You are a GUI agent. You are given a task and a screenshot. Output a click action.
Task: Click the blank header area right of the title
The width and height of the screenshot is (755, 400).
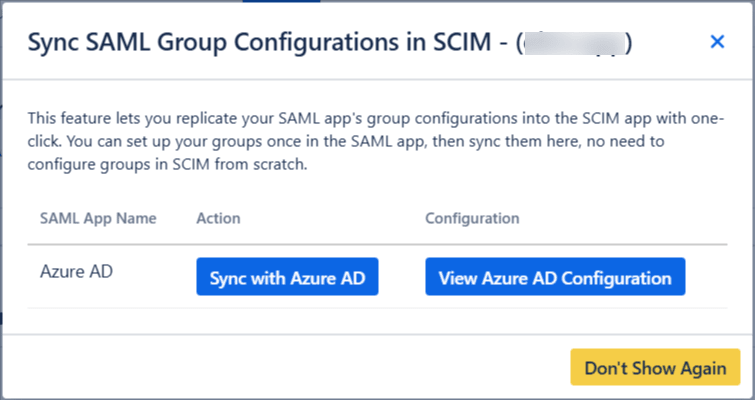[670, 43]
